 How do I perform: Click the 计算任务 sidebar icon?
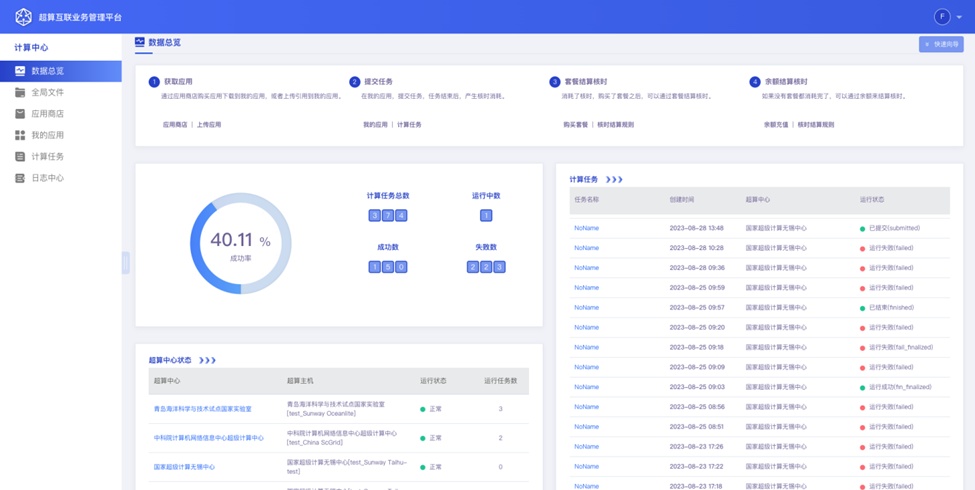tap(20, 157)
